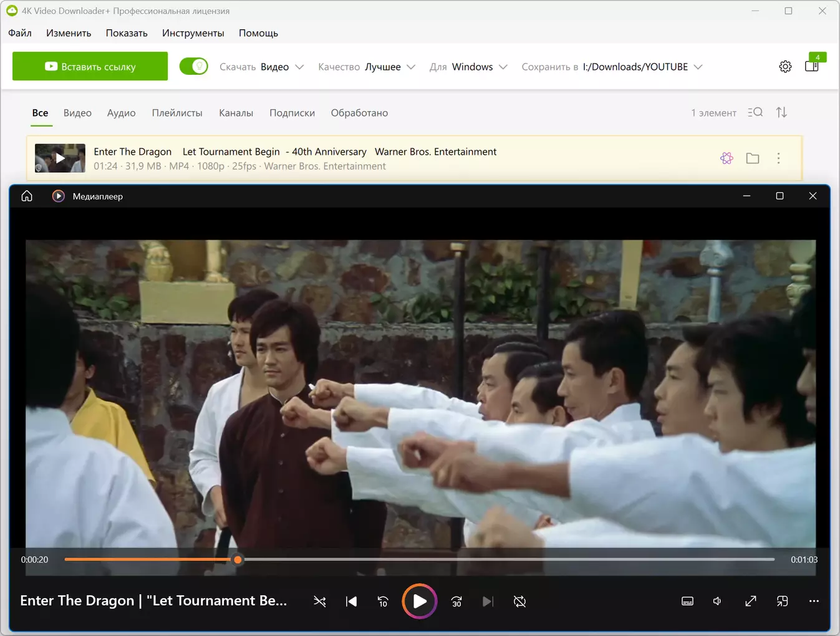Click the elapsed time 0:00:20
The height and width of the screenshot is (636, 840).
[34, 559]
